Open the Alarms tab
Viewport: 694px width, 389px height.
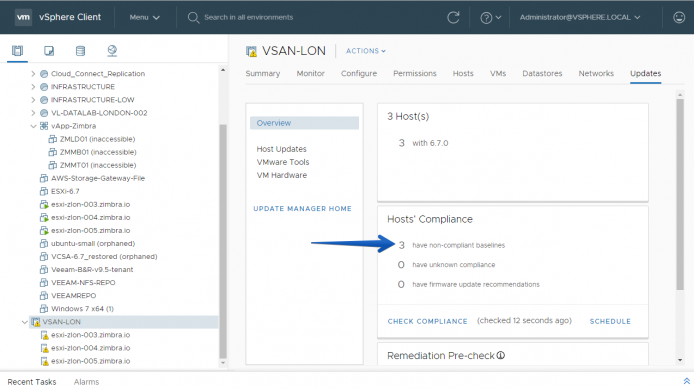point(86,382)
